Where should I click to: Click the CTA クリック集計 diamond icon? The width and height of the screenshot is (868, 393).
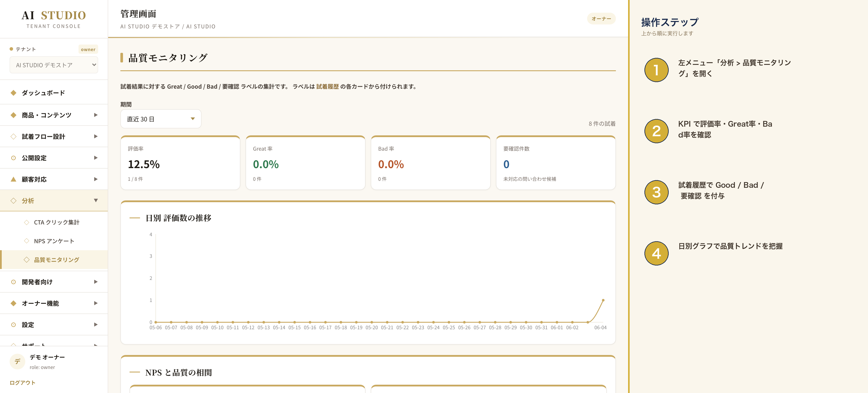(x=27, y=222)
